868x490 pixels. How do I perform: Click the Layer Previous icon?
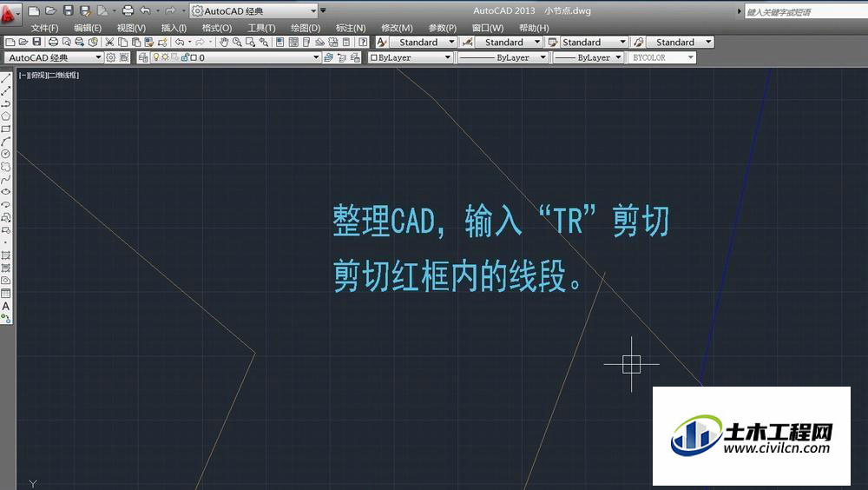click(341, 57)
